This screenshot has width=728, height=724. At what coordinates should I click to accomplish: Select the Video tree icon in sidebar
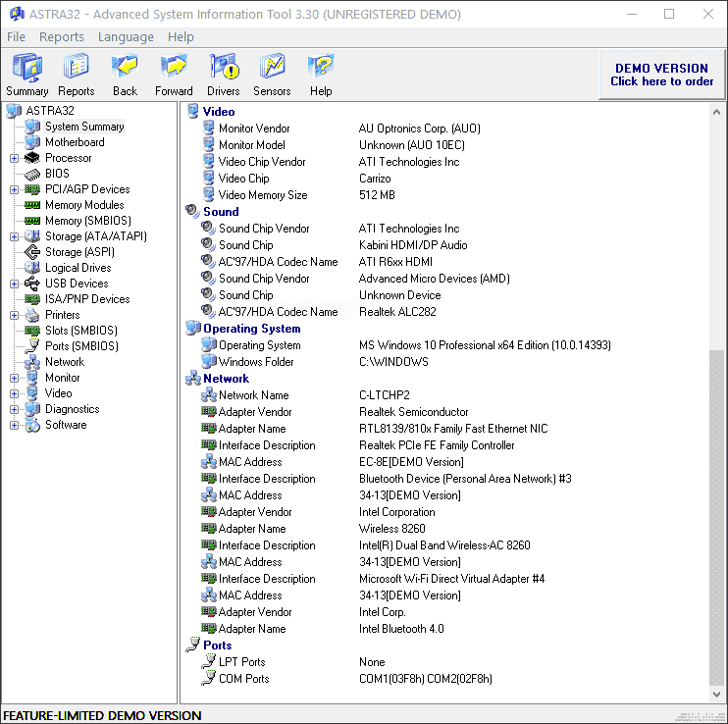[x=32, y=393]
